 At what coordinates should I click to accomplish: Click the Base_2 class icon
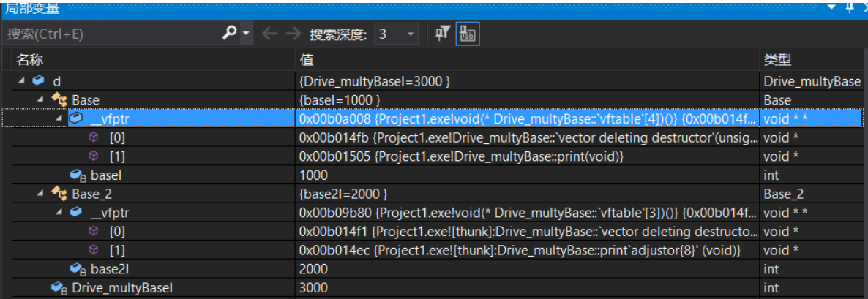pos(59,194)
